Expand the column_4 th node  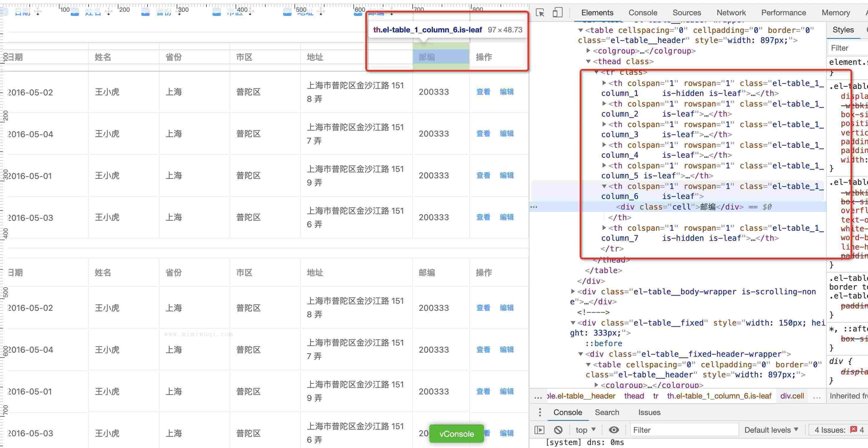(604, 145)
